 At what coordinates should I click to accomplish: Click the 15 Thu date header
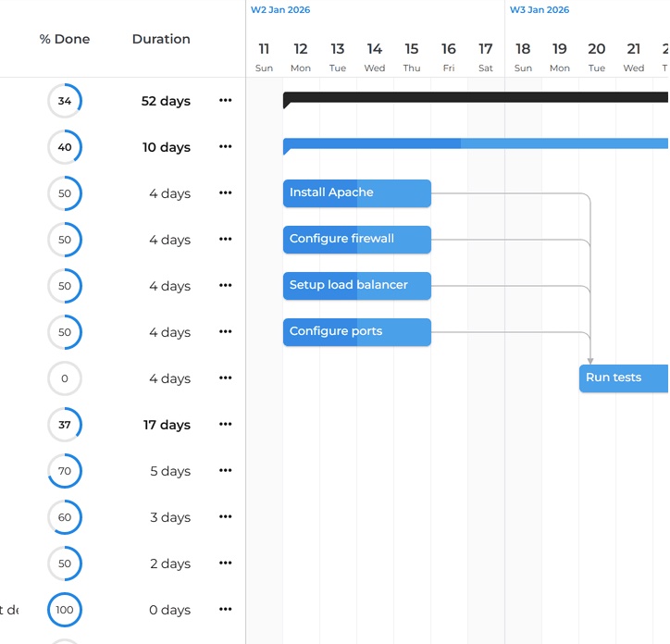tap(412, 56)
